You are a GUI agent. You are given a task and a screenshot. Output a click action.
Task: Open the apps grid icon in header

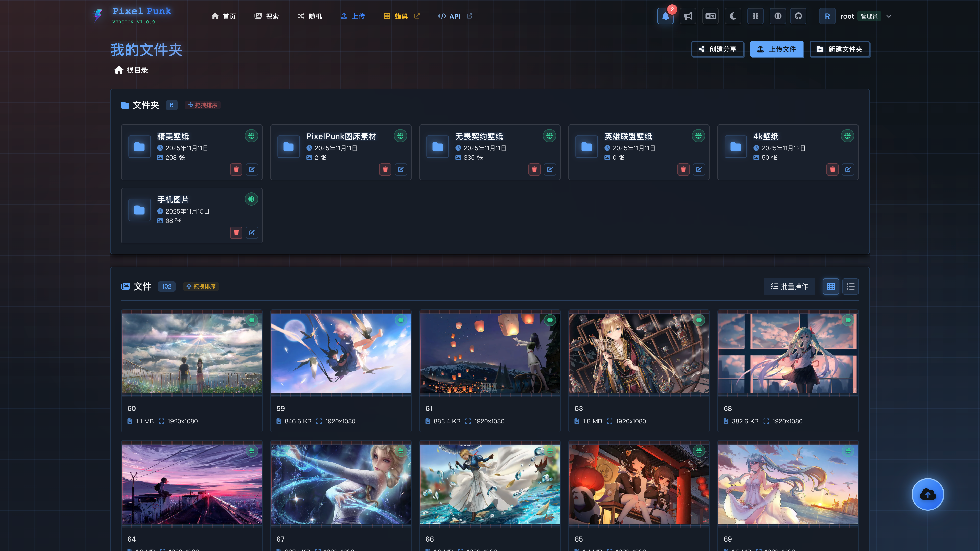click(755, 16)
